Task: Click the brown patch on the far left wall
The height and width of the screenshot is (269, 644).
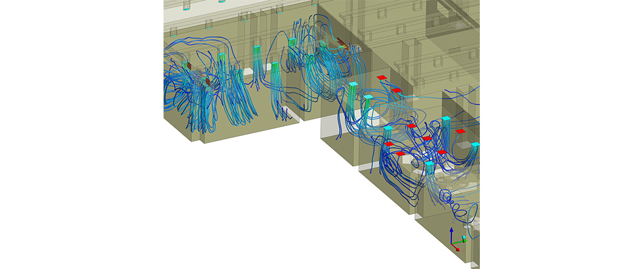Action: tap(187, 66)
